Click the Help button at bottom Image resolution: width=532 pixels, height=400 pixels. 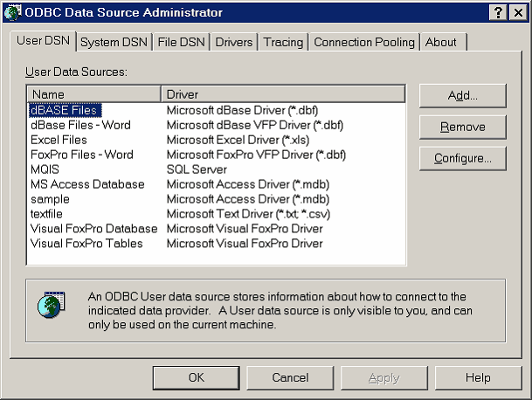tap(478, 378)
